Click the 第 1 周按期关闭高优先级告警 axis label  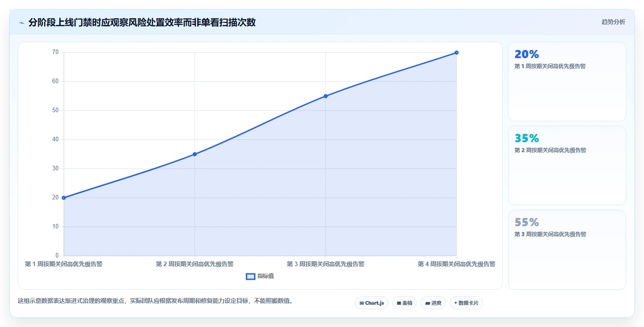coord(64,264)
